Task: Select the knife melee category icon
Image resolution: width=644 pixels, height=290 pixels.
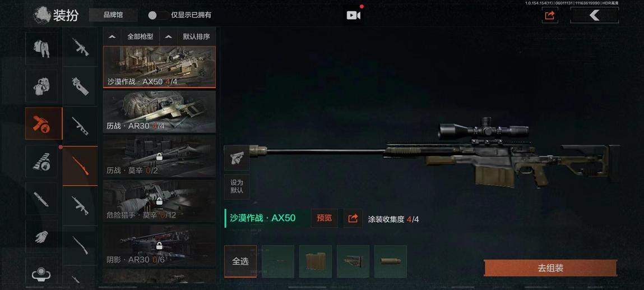Action: tap(41, 199)
